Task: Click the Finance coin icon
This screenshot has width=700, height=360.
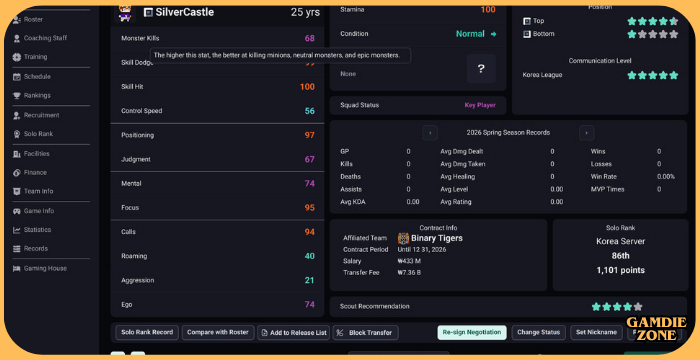Action: (17, 172)
